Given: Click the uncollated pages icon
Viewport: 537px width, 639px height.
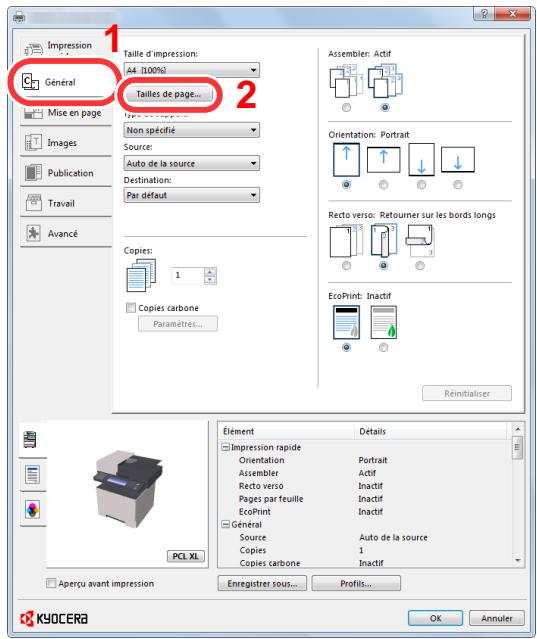Looking at the screenshot, I should (346, 81).
